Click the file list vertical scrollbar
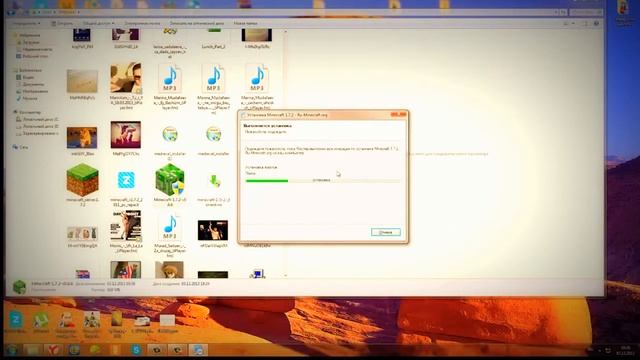 pyautogui.click(x=285, y=153)
